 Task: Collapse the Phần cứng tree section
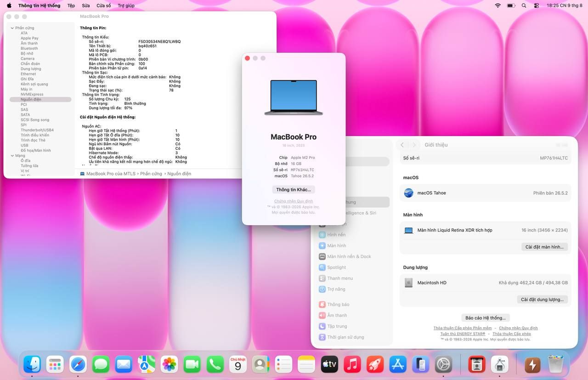point(12,28)
